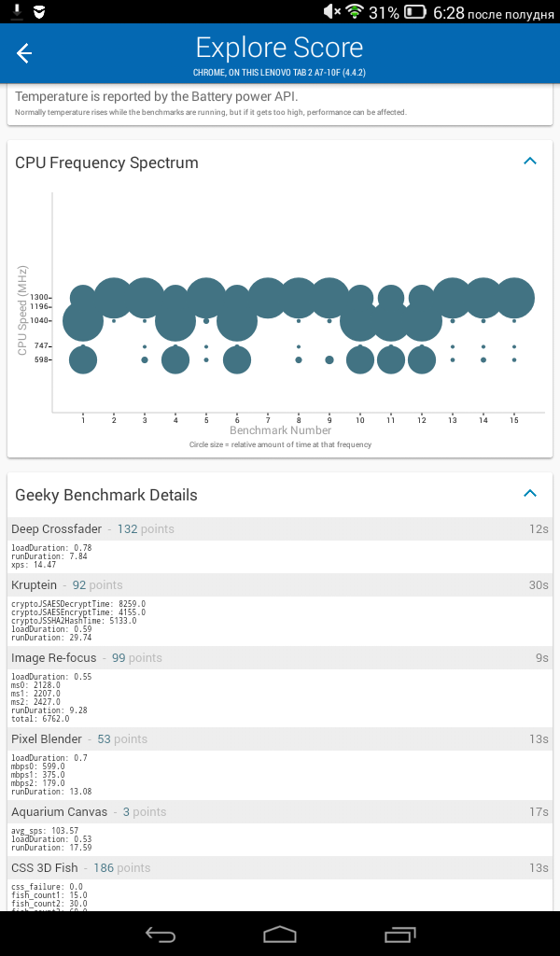This screenshot has height=956, width=560.
Task: Tap the back arrow in header
Action: point(23,53)
